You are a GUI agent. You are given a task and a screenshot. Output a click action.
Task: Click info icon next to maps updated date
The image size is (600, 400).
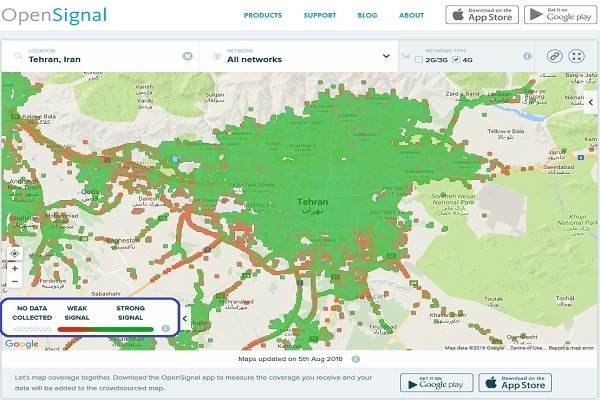coord(355,358)
